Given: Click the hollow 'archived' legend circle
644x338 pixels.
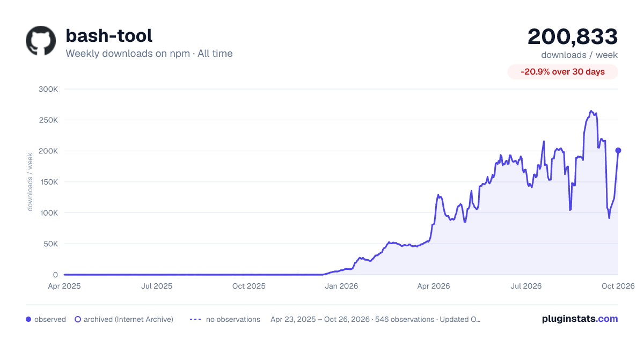Looking at the screenshot, I should coord(77,319).
